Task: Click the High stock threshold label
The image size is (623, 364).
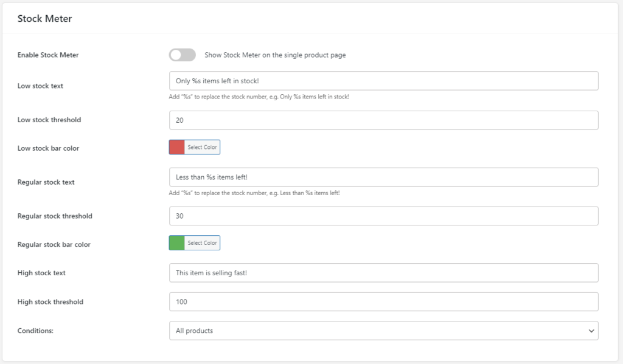Action: tap(50, 301)
